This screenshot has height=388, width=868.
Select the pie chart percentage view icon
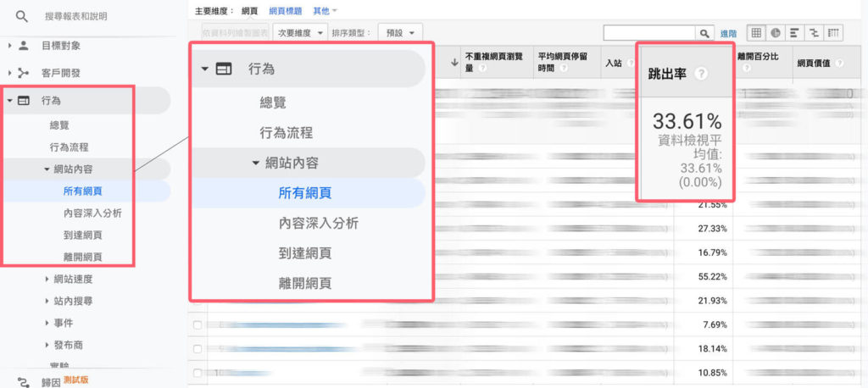click(x=776, y=32)
